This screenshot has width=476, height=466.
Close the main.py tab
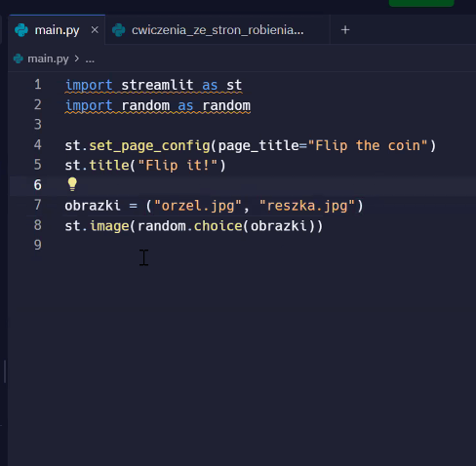(x=95, y=30)
